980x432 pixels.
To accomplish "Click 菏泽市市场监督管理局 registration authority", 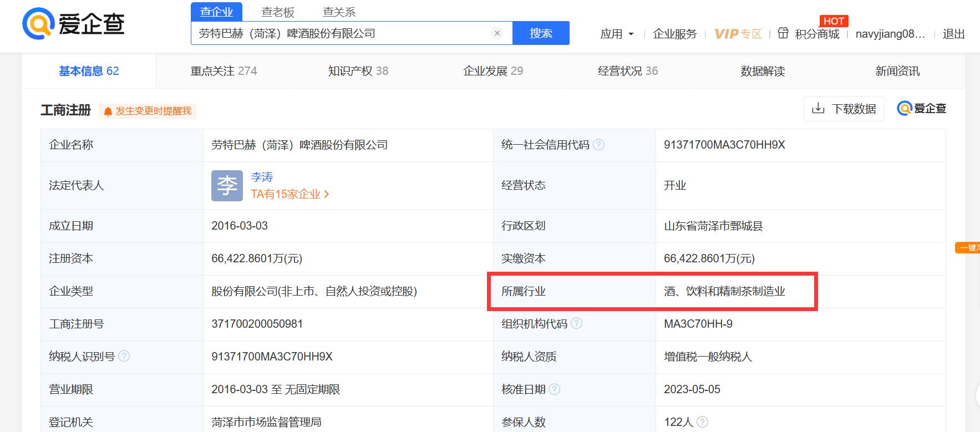I will [266, 422].
